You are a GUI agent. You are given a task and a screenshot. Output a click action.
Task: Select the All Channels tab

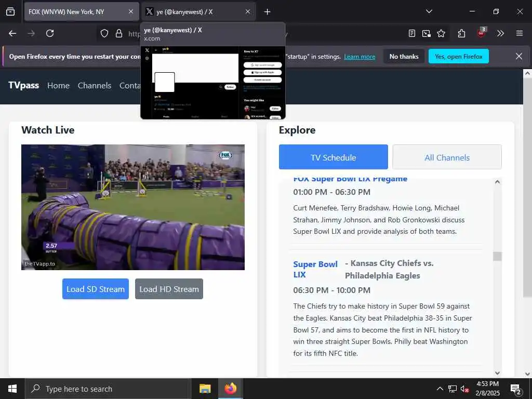point(447,157)
